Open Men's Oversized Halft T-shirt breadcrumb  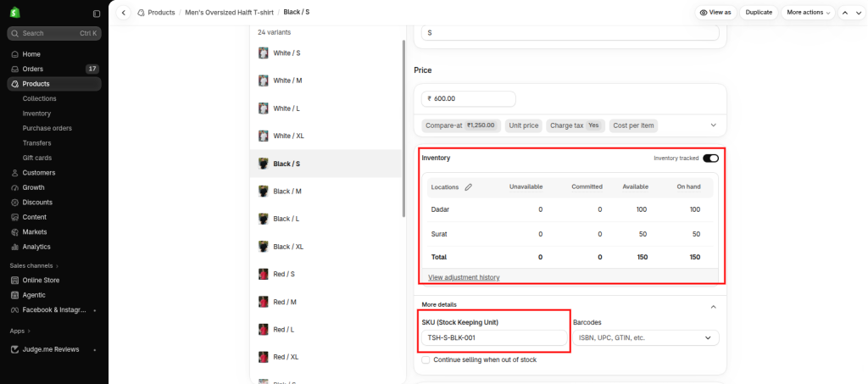click(229, 12)
